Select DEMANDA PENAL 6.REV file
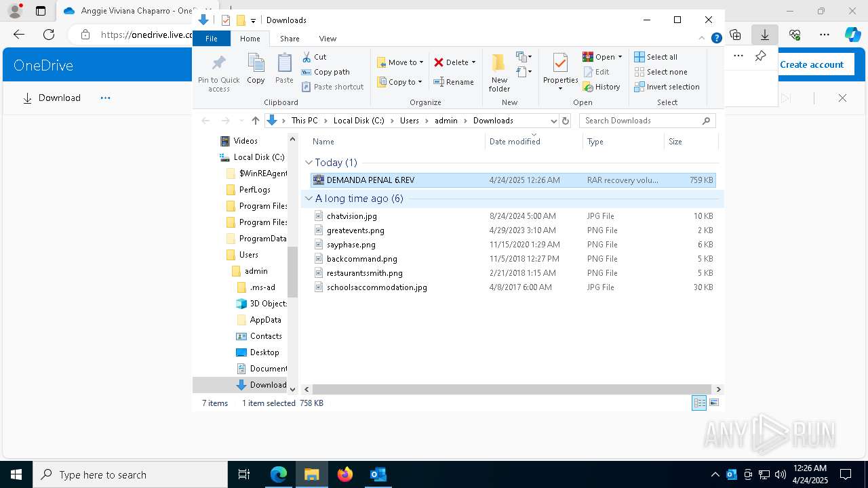This screenshot has height=488, width=868. point(513,180)
